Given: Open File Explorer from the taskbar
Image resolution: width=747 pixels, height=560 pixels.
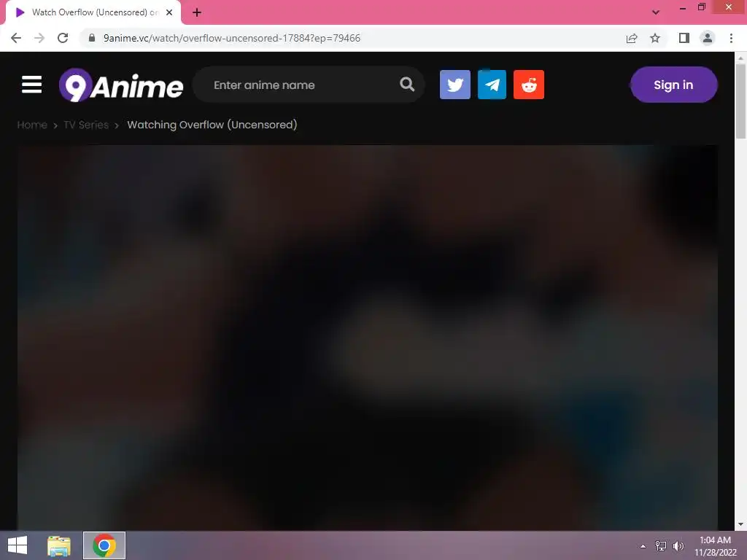Looking at the screenshot, I should (59, 545).
